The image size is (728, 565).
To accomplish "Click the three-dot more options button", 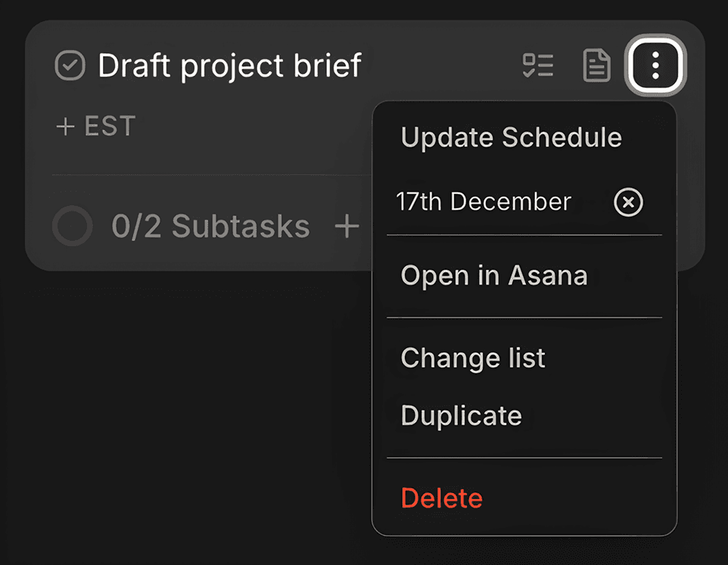I will click(655, 66).
